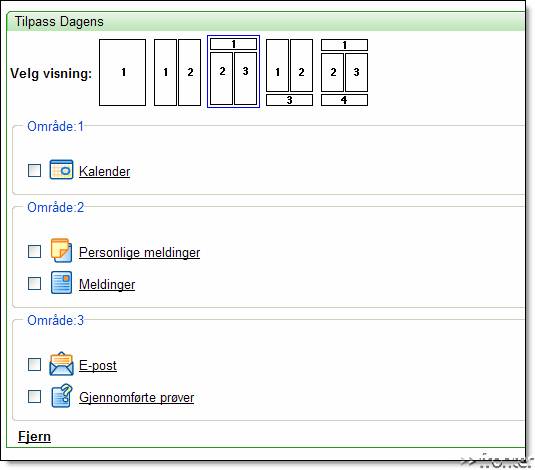
Task: Tick the Personlige meldinger checkbox
Action: pyautogui.click(x=34, y=252)
